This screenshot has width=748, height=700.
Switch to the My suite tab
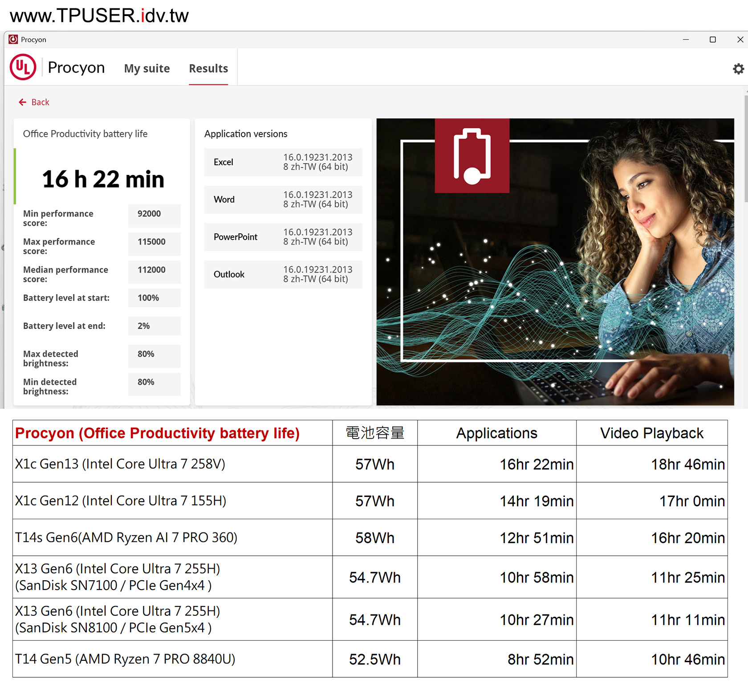point(146,69)
